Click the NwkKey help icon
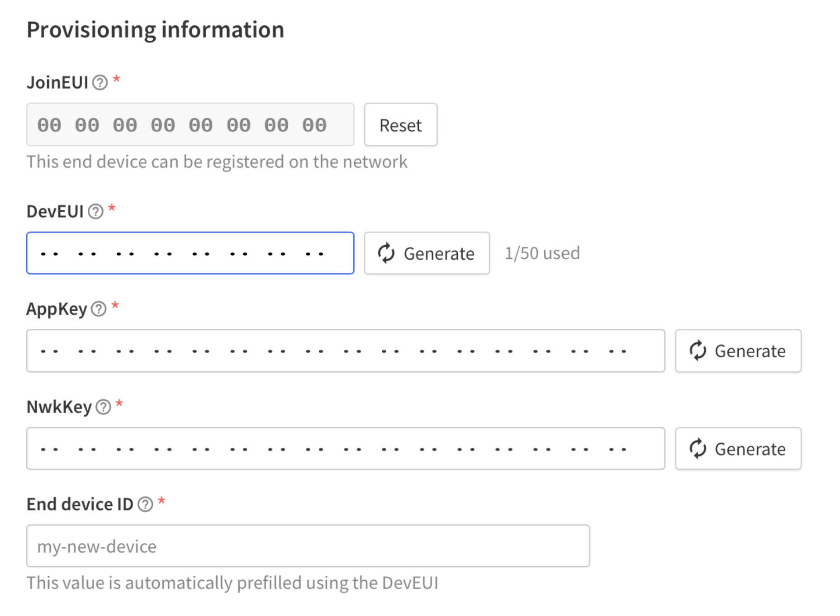The image size is (840, 616). tap(103, 407)
